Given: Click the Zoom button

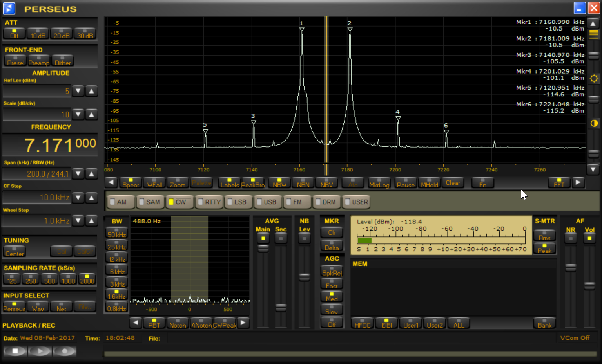Looking at the screenshot, I should coord(178,183).
